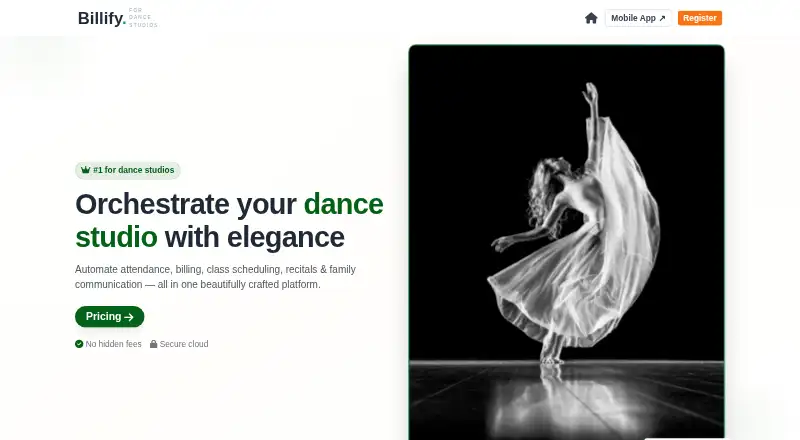This screenshot has width=800, height=440.
Task: Click the green checkmark beside No hidden fees
Action: pyautogui.click(x=79, y=344)
